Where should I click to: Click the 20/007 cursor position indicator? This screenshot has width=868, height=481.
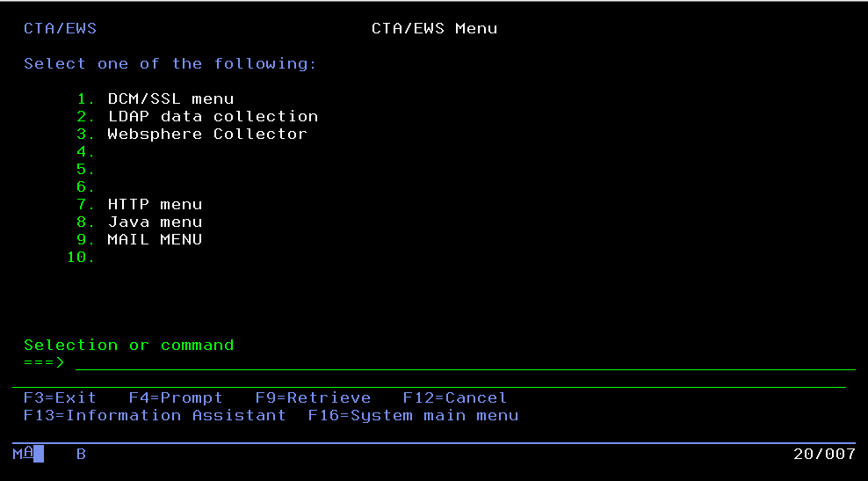[824, 455]
